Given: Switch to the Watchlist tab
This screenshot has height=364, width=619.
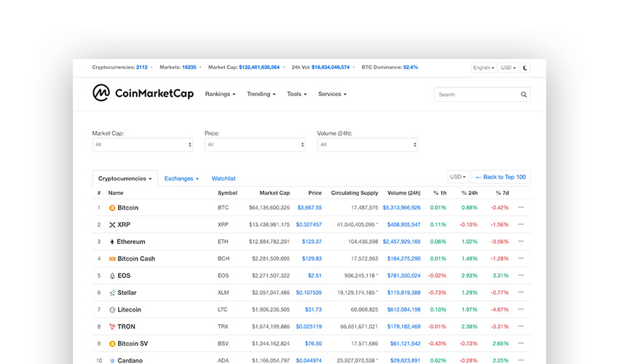Looking at the screenshot, I should pyautogui.click(x=224, y=178).
